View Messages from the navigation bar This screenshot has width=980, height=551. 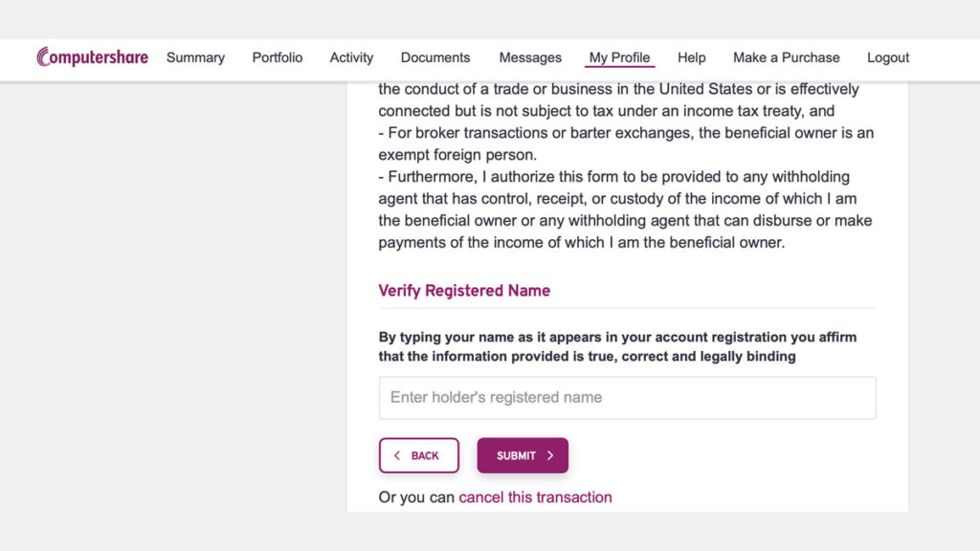(530, 57)
